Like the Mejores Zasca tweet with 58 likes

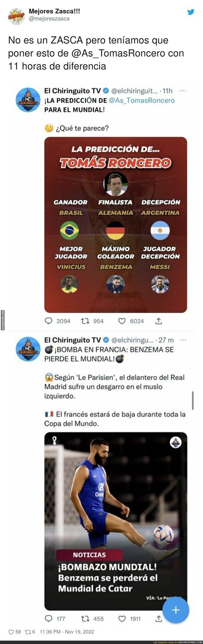pyautogui.click(x=11, y=632)
